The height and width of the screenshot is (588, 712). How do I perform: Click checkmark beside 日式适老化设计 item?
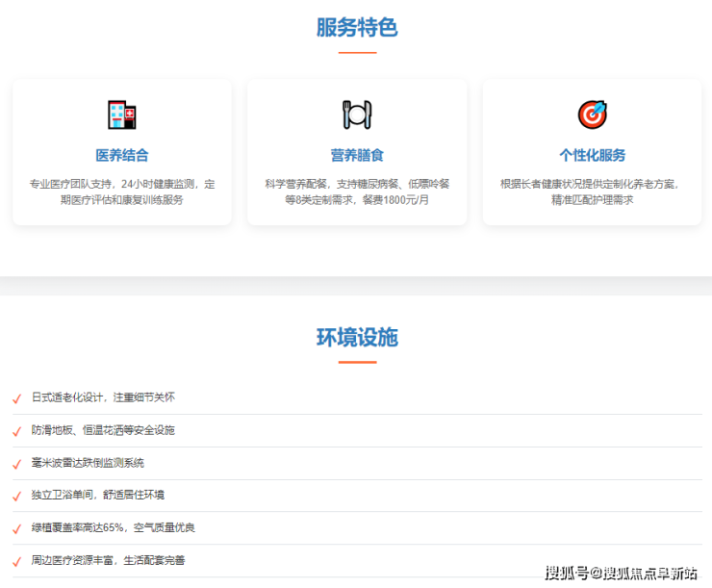[16, 398]
